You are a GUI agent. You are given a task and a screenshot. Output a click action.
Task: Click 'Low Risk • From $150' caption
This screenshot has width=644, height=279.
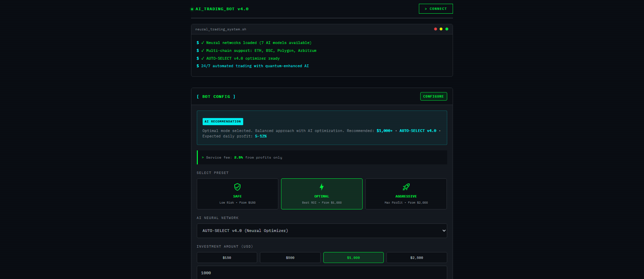coord(237,203)
